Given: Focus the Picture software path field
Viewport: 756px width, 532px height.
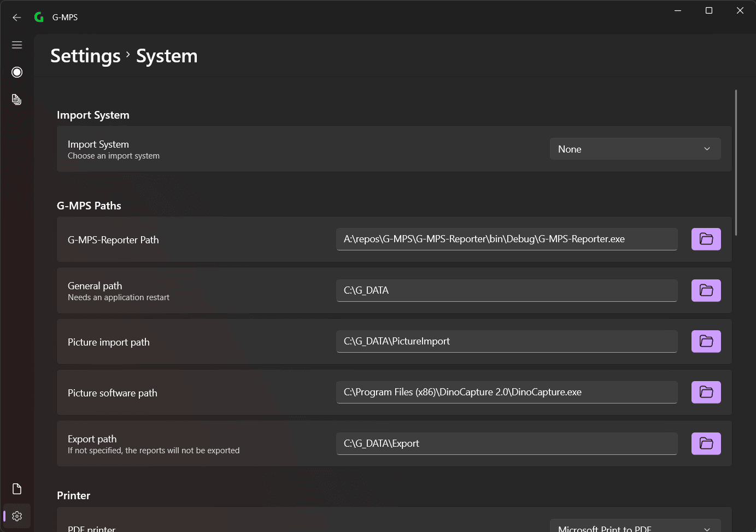Looking at the screenshot, I should 507,392.
